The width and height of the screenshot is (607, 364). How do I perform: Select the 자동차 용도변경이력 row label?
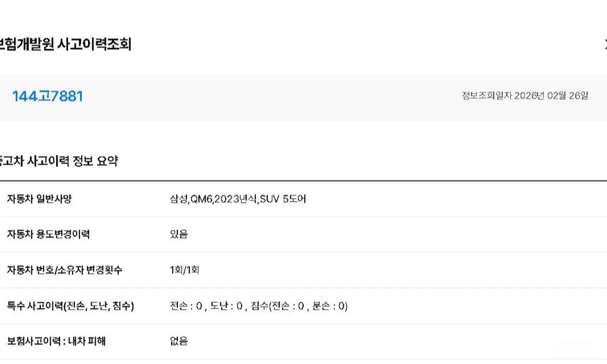pyautogui.click(x=48, y=234)
